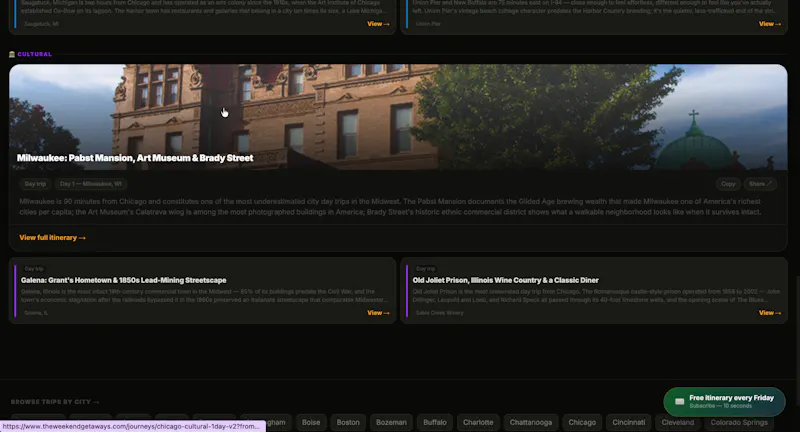
Task: Subscribe via Free itinerary every Friday button
Action: [724, 401]
